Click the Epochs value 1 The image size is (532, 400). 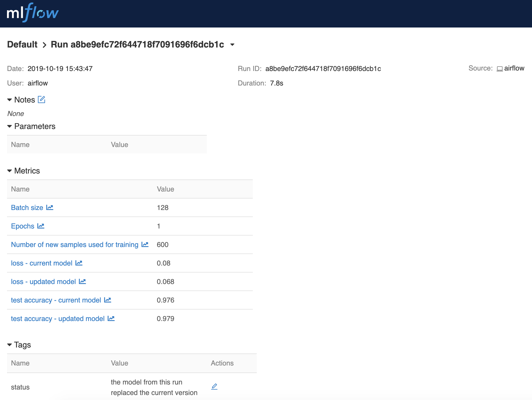(x=159, y=226)
